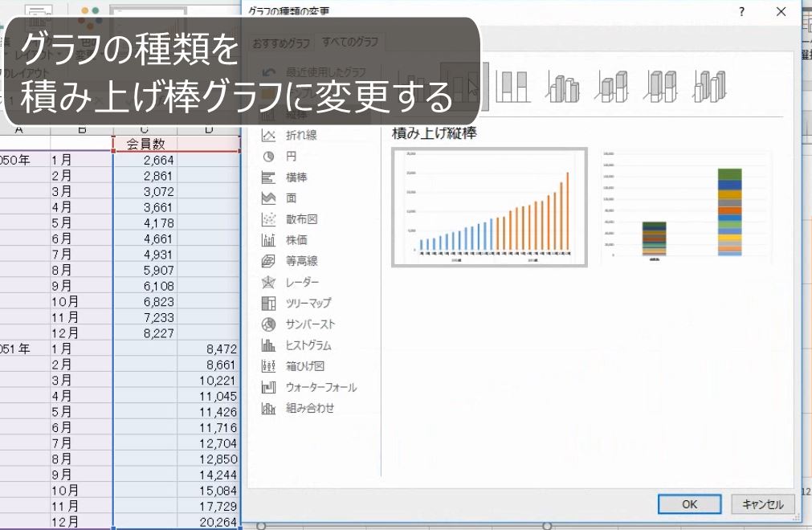Select cell with value 6,108
812x530 pixels.
(x=145, y=286)
